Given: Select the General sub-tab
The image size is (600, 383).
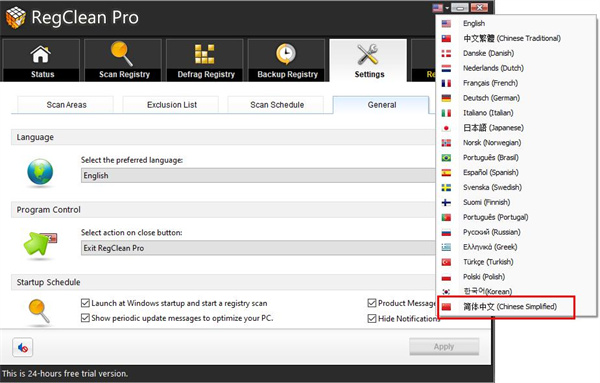Looking at the screenshot, I should pos(382,105).
